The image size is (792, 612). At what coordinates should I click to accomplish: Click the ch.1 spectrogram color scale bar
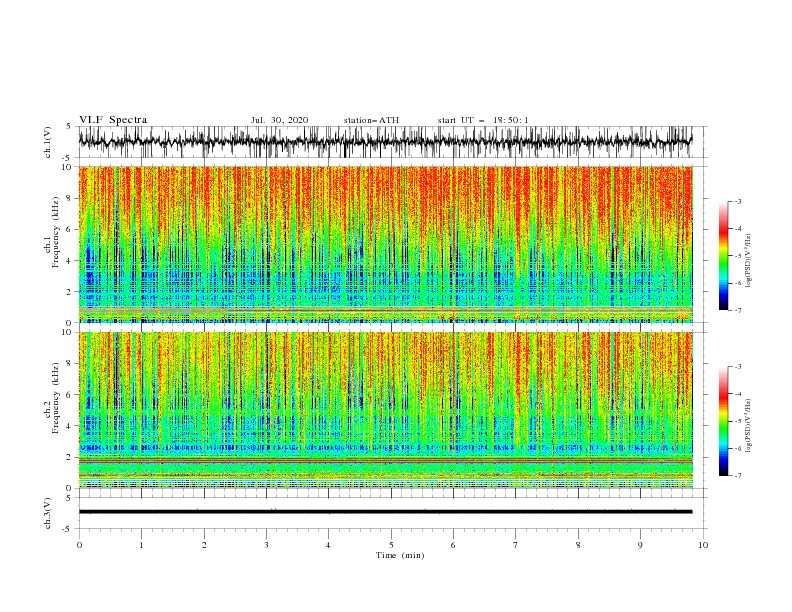tap(723, 255)
